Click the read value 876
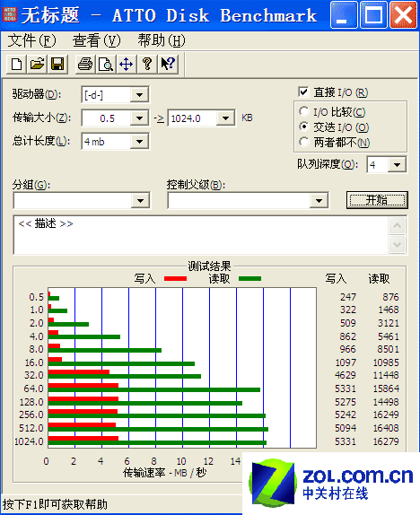420x515 pixels. coord(390,297)
